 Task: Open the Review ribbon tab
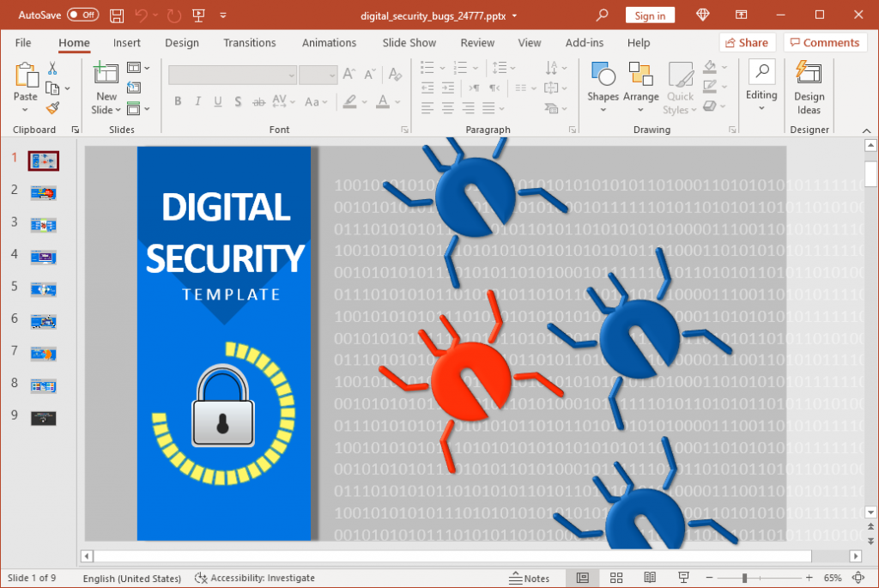pos(476,42)
